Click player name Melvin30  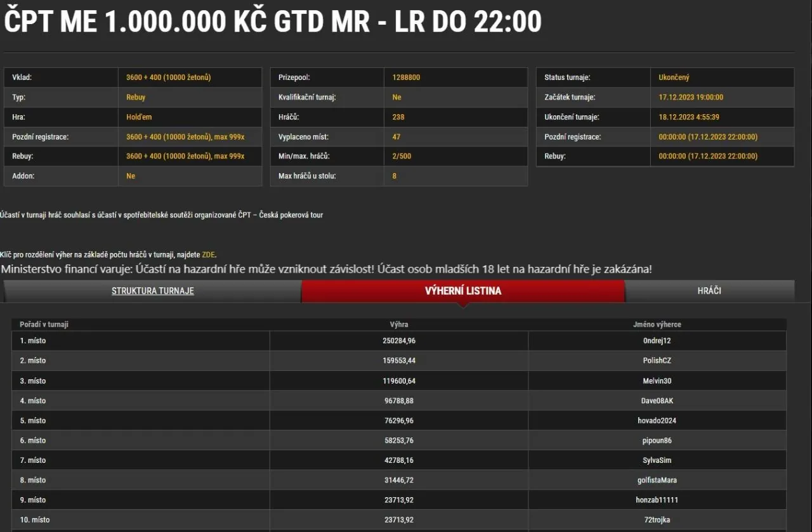pyautogui.click(x=657, y=381)
